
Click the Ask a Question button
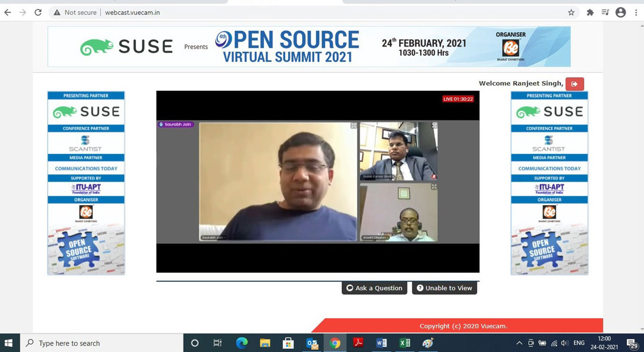tap(374, 288)
